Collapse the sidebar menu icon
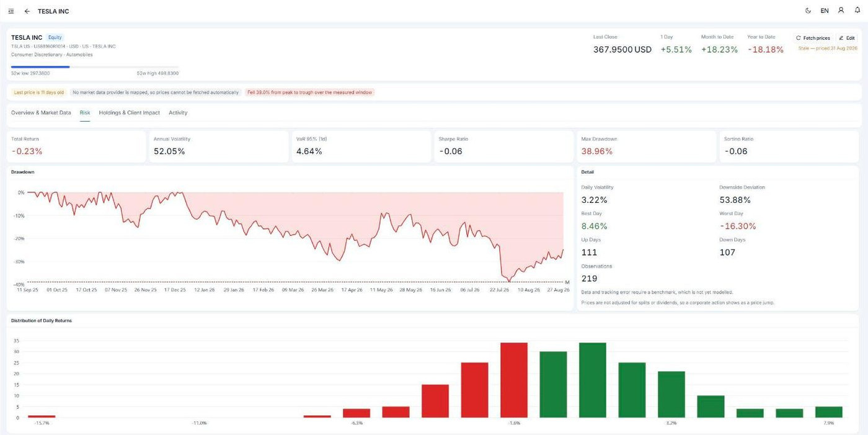Image resolution: width=868 pixels, height=435 pixels. 11,11
